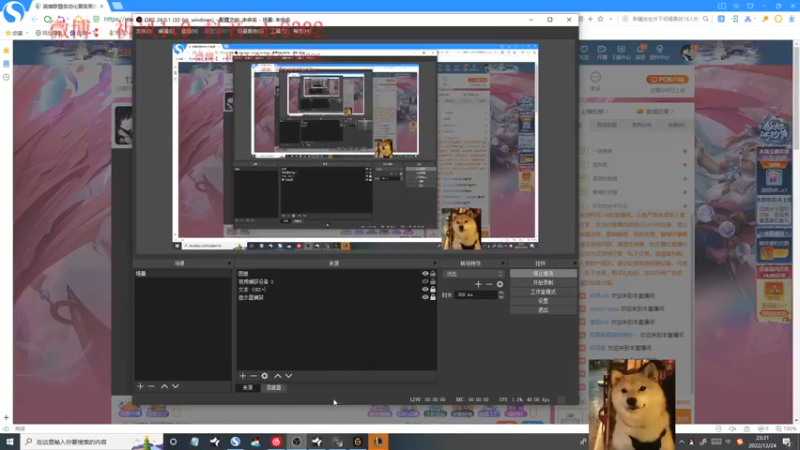Toggle lock on 视频捕获设备 2 source
This screenshot has height=450, width=800.
click(433, 281)
